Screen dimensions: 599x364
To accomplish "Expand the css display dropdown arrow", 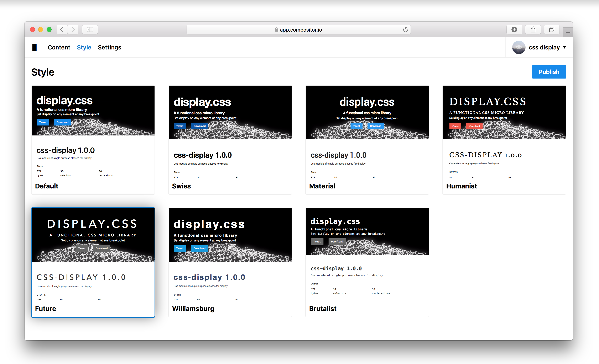I will (564, 48).
